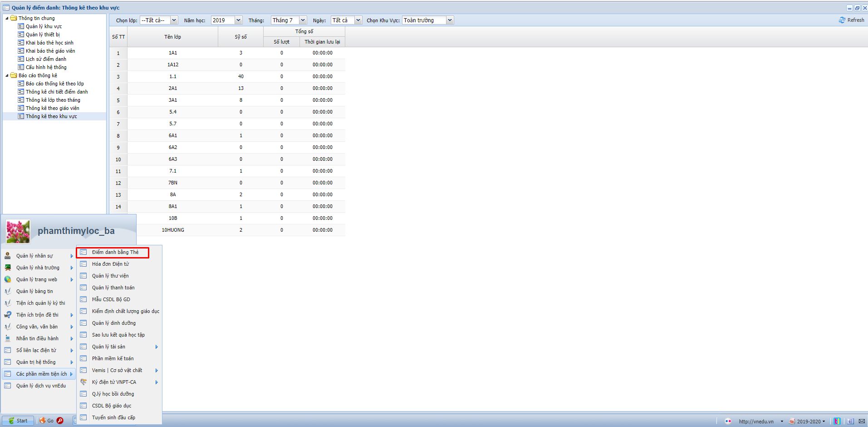Collapse the Thông tin chung folder

(x=7, y=18)
